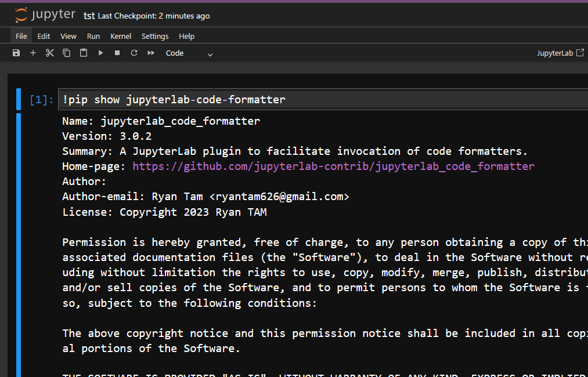
Task: Rename the notebook title tst
Action: (x=89, y=16)
